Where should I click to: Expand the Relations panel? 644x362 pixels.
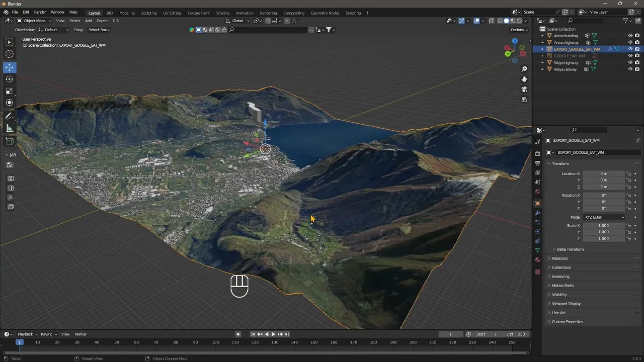559,258
